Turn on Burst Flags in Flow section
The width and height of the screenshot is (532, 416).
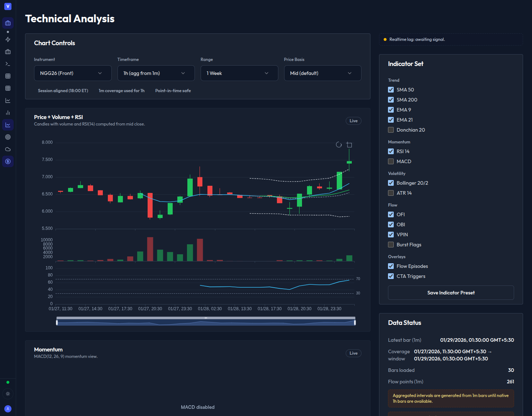point(390,245)
